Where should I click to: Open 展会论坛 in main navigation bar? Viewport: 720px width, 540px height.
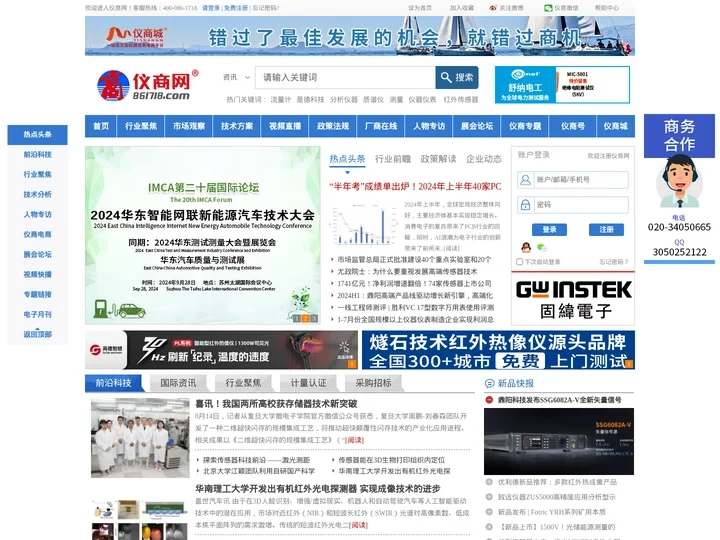(x=477, y=126)
